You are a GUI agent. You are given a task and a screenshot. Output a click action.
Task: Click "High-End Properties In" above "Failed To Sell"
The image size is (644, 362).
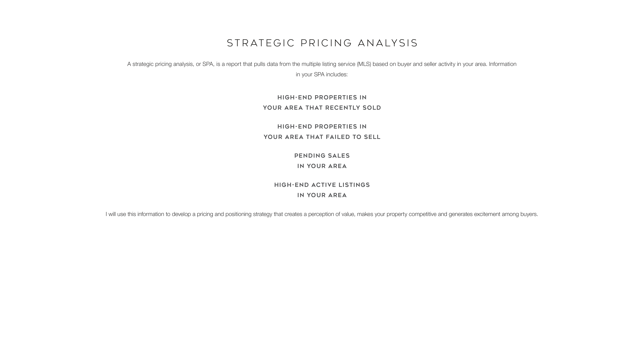tap(322, 127)
